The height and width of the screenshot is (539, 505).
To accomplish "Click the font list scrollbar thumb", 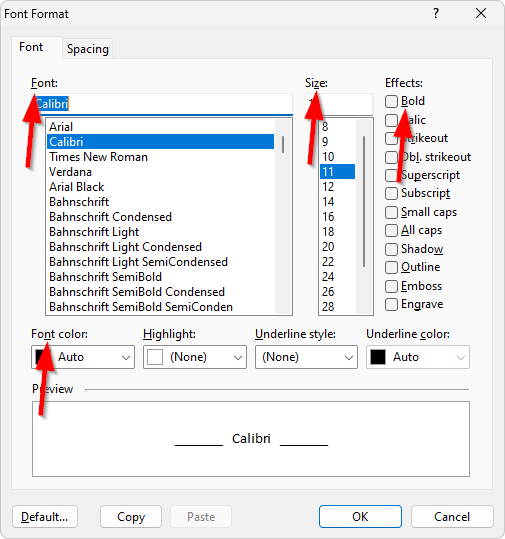I will (x=283, y=144).
